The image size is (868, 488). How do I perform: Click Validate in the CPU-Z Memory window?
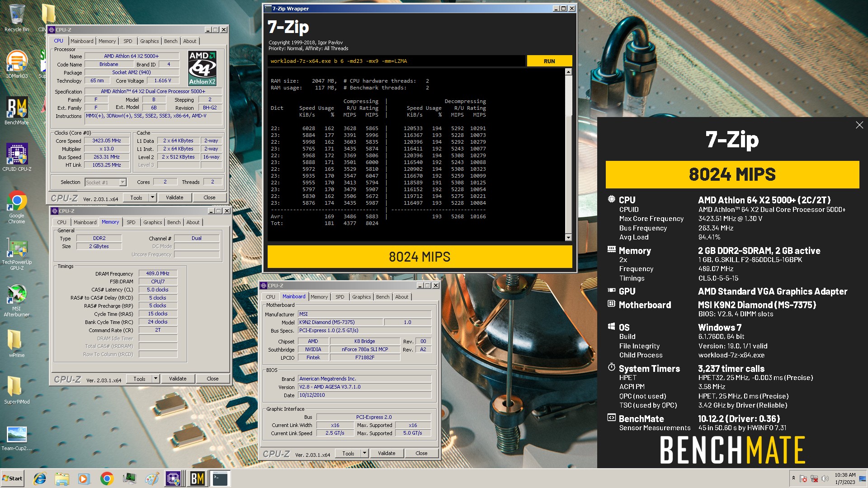pos(178,379)
